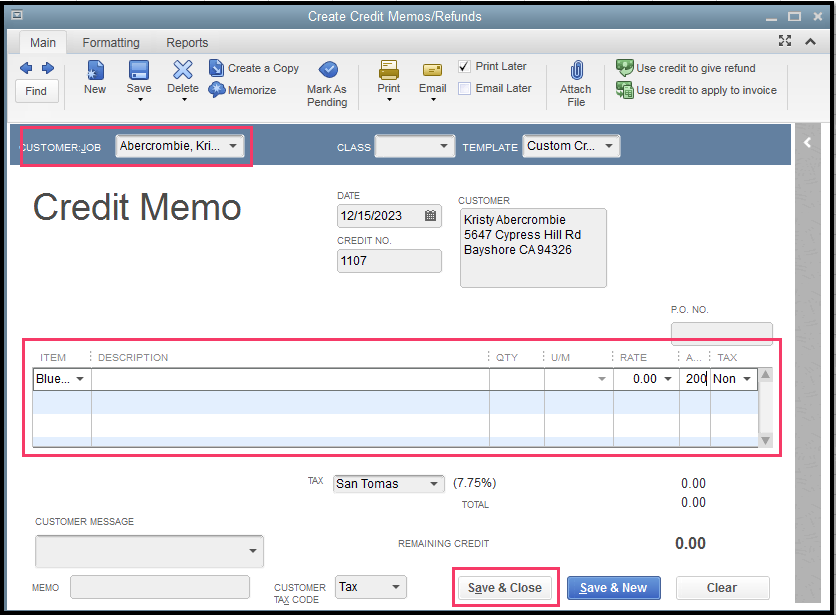Expand the Email button dropdown arrow
This screenshot has width=836, height=615.
433,100
